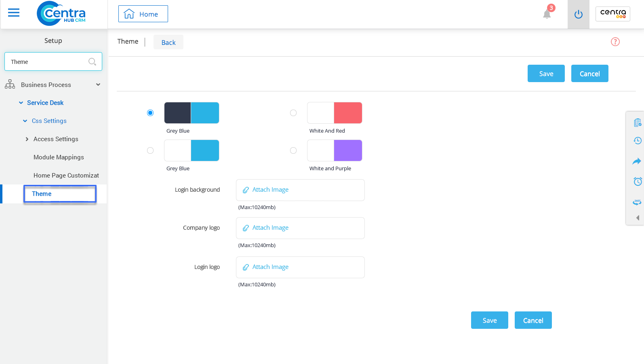Click Access Settings menu entry
Screen dimensions: 644x364
coord(56,139)
